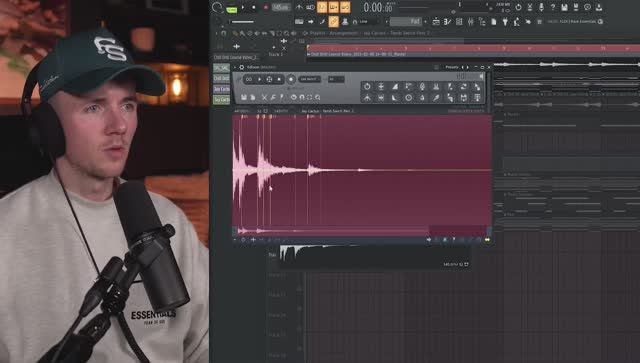The width and height of the screenshot is (640, 363).
Task: Click the 0:00:00 time display
Action: pyautogui.click(x=378, y=7)
